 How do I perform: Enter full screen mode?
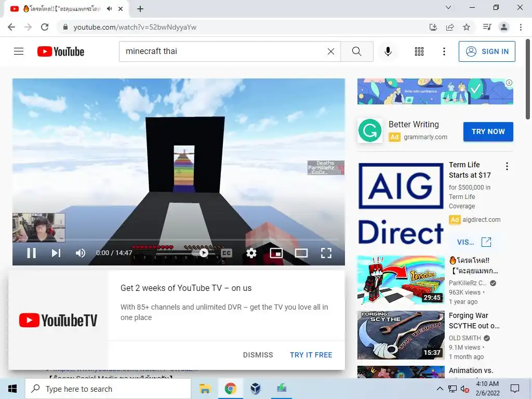pyautogui.click(x=326, y=253)
